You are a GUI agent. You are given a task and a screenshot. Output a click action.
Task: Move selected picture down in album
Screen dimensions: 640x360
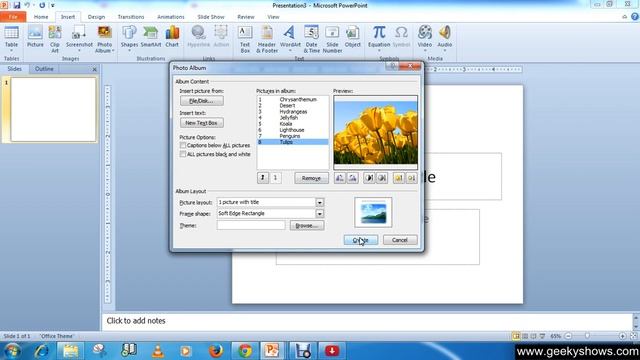[276, 178]
